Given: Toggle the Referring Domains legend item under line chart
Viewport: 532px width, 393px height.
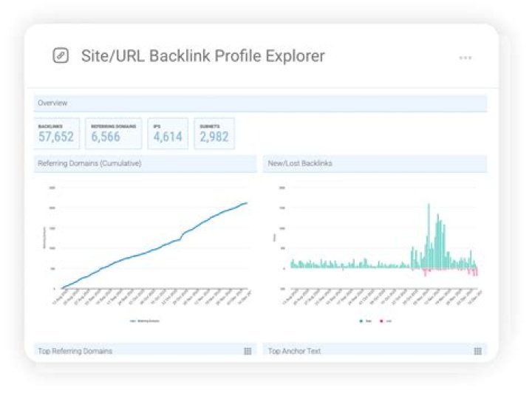Looking at the screenshot, I should (x=145, y=321).
